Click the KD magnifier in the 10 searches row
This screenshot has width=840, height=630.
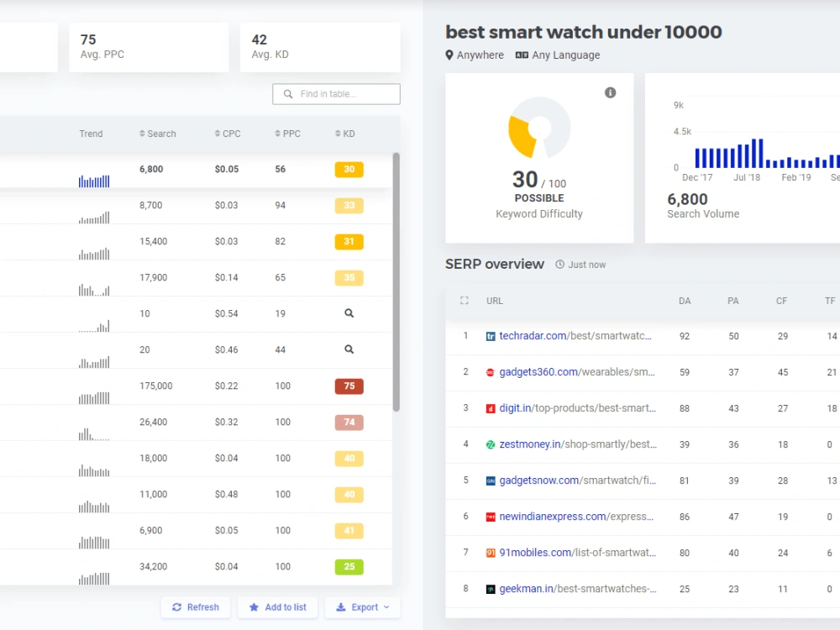(x=349, y=313)
